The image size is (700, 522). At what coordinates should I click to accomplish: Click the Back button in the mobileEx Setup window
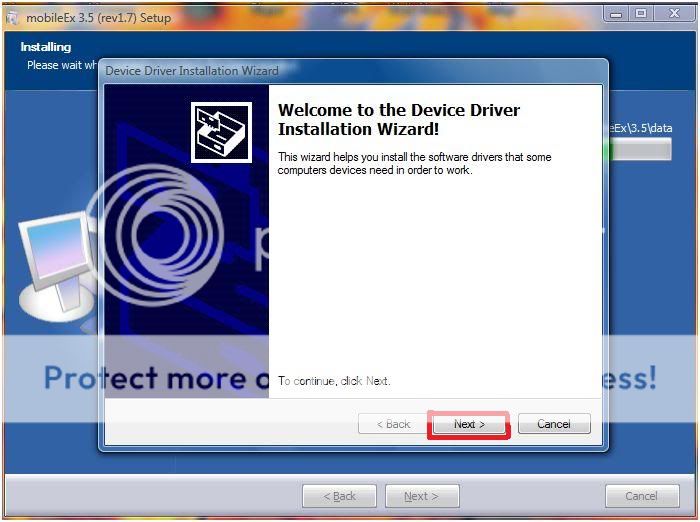[x=339, y=496]
